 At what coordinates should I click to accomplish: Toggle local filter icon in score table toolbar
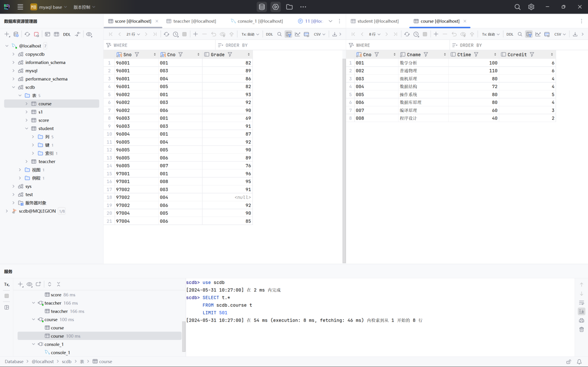point(288,34)
